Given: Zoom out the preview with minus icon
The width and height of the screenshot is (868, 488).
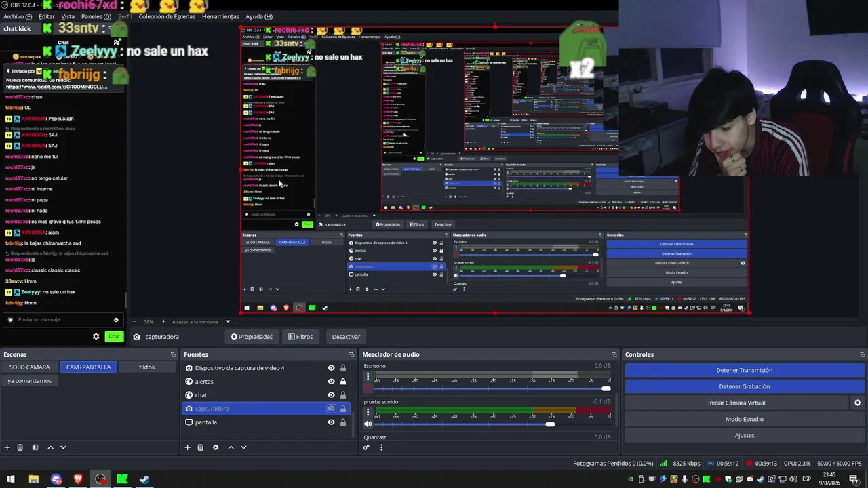Looking at the screenshot, I should [134, 321].
